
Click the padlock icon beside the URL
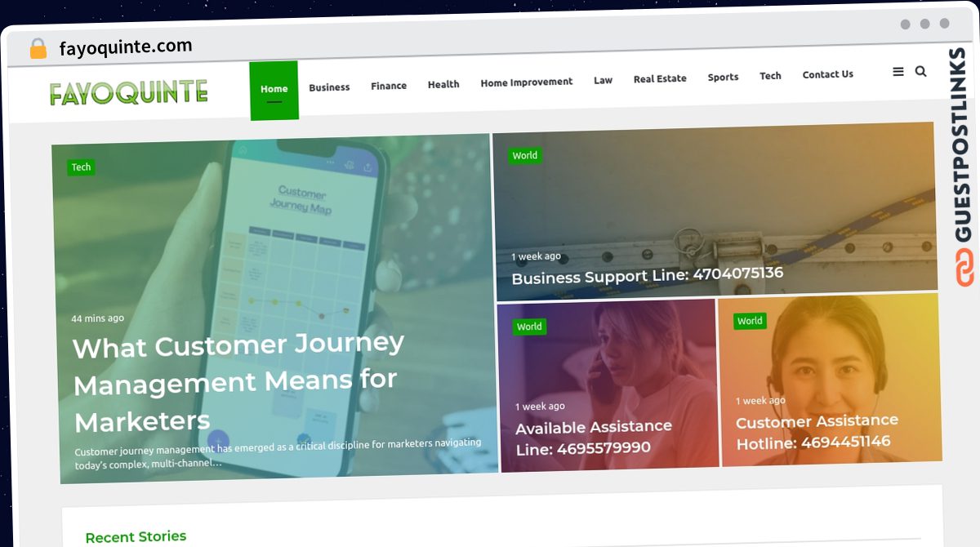(38, 49)
